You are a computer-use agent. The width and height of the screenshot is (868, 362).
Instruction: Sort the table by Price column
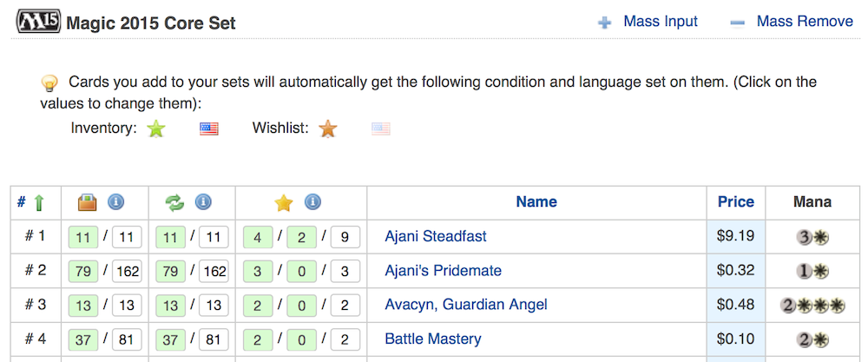pos(735,202)
